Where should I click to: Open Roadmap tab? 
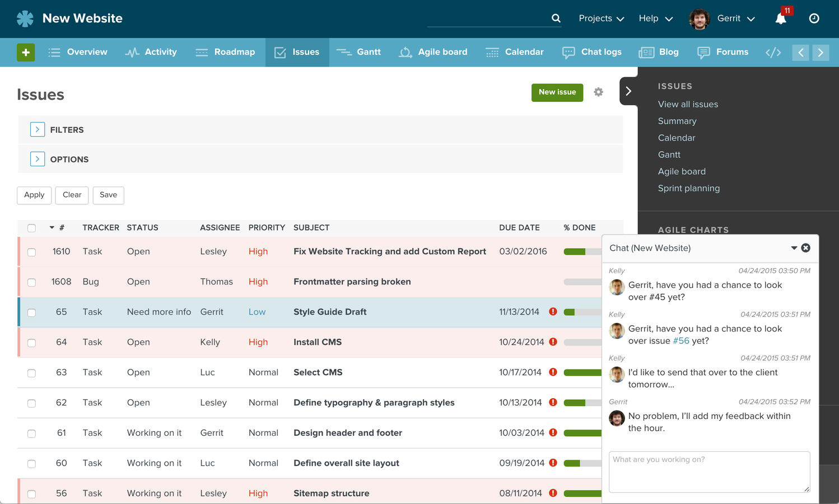coord(225,52)
